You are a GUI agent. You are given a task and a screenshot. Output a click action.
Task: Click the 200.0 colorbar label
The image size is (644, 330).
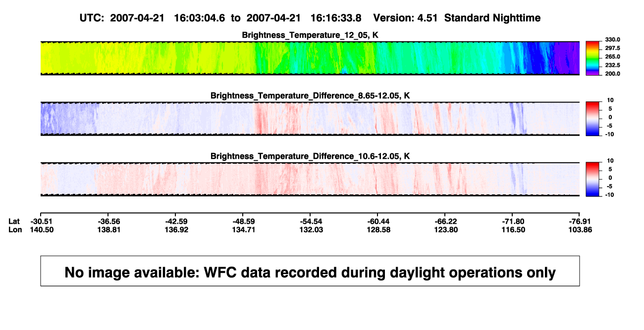point(612,73)
